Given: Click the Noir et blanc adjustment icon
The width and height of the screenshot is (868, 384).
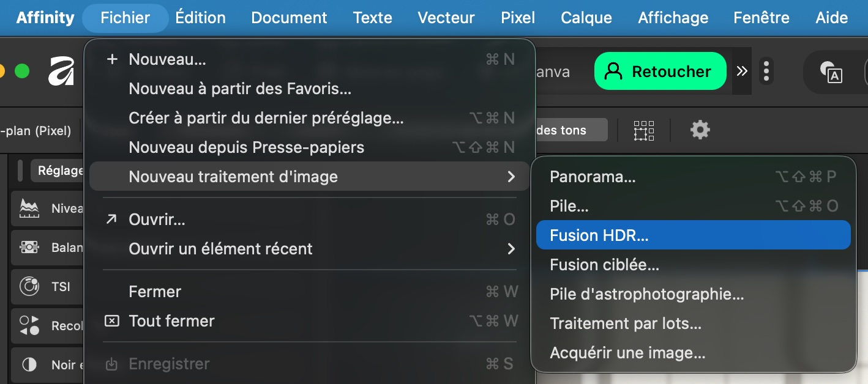Looking at the screenshot, I should click(x=29, y=364).
